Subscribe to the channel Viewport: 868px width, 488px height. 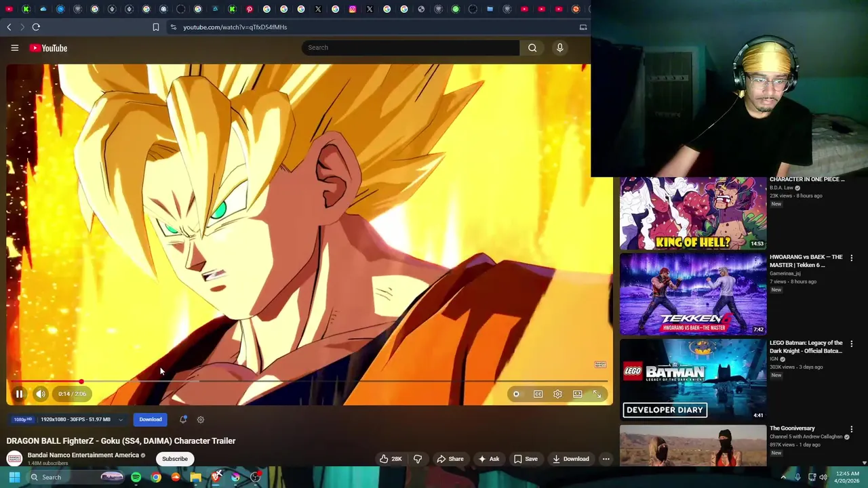tap(175, 459)
